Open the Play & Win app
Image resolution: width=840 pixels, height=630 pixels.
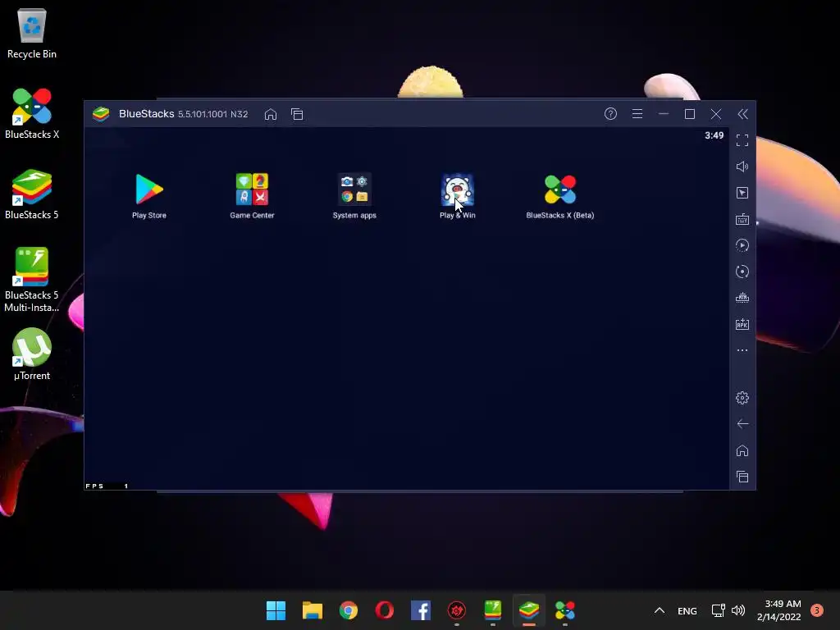pos(457,189)
